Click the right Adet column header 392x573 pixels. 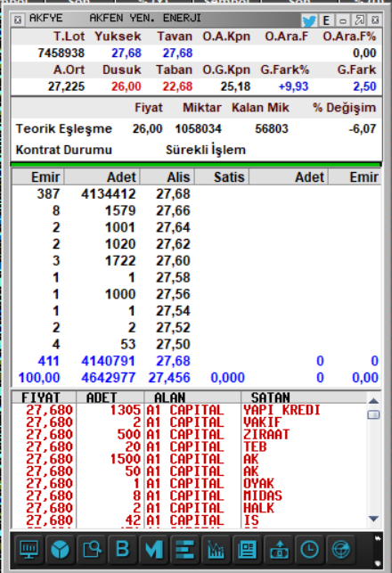pos(289,177)
